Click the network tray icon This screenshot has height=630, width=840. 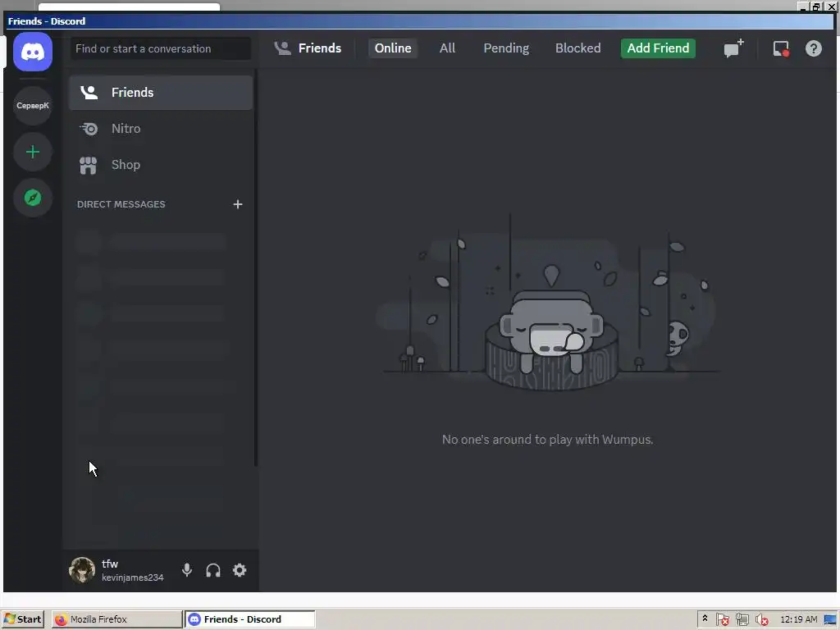pyautogui.click(x=742, y=620)
